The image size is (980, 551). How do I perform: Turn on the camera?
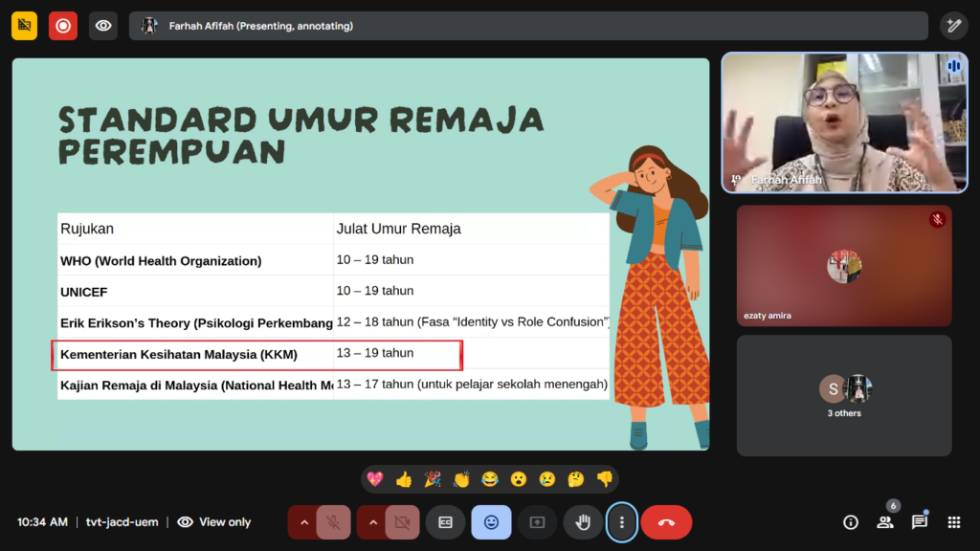click(403, 522)
